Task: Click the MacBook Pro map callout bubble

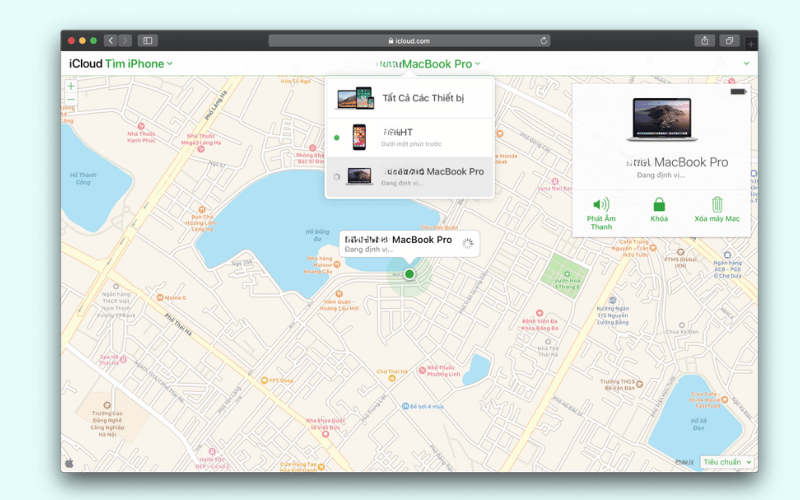Action: coord(409,244)
